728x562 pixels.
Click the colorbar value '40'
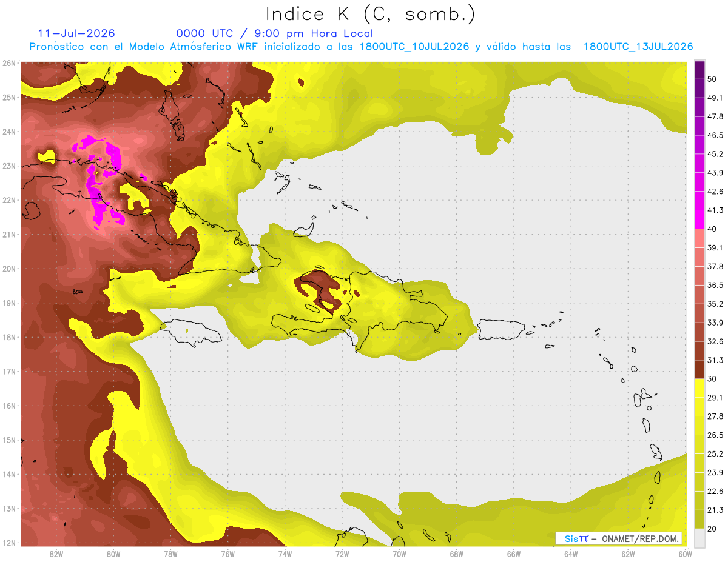tap(713, 229)
